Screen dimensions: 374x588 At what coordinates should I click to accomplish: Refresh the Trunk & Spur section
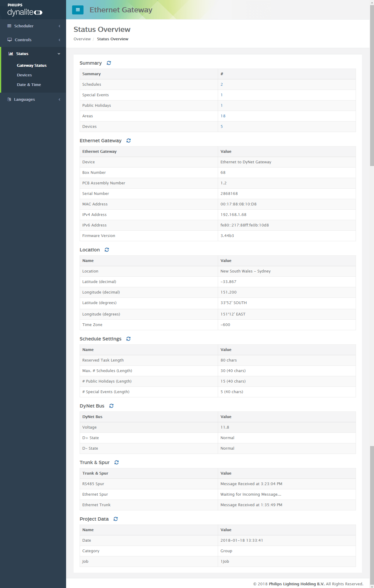click(117, 462)
